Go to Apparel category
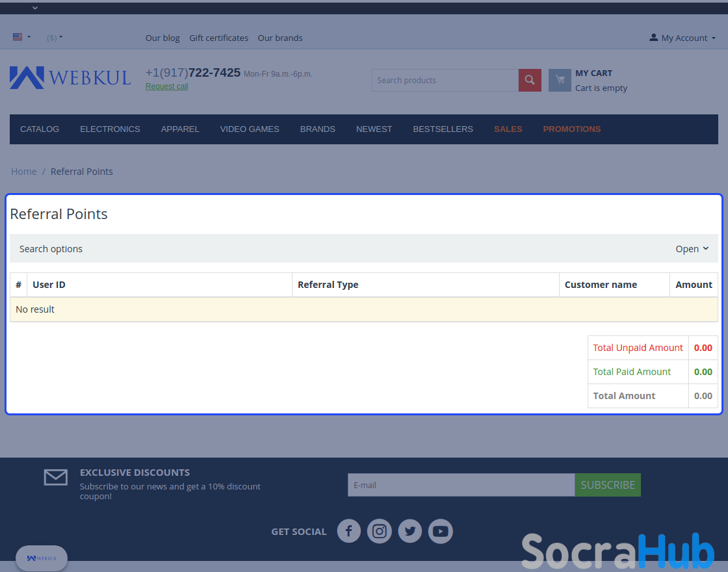 pyautogui.click(x=180, y=129)
